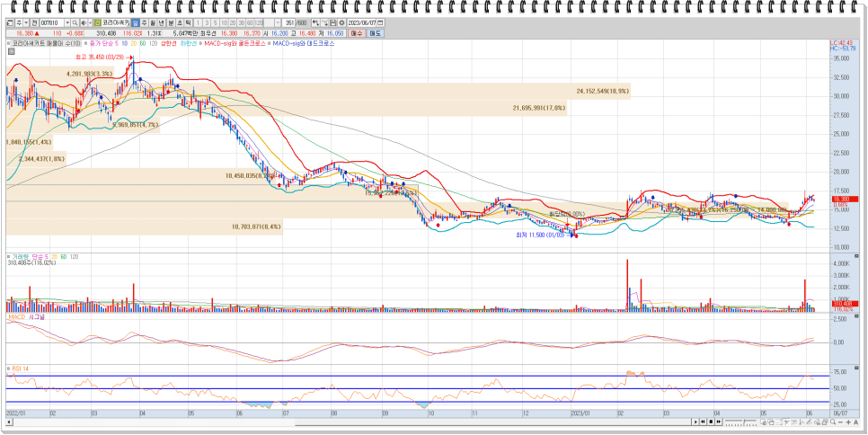Edit the candle count field 351
The width and height of the screenshot is (868, 435).
pyautogui.click(x=288, y=22)
